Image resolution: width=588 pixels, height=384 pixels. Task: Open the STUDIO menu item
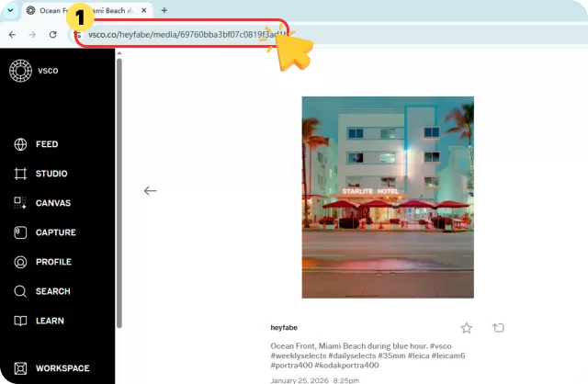pos(51,174)
